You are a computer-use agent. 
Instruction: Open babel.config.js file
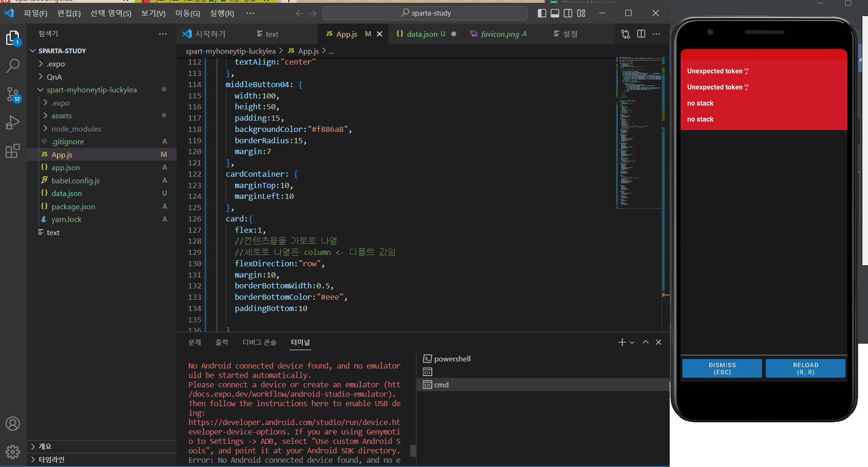[x=102, y=180]
